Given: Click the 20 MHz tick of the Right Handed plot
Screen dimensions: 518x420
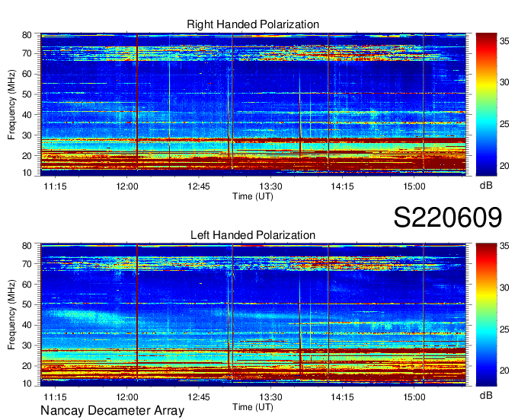Looking at the screenshot, I should point(27,156).
